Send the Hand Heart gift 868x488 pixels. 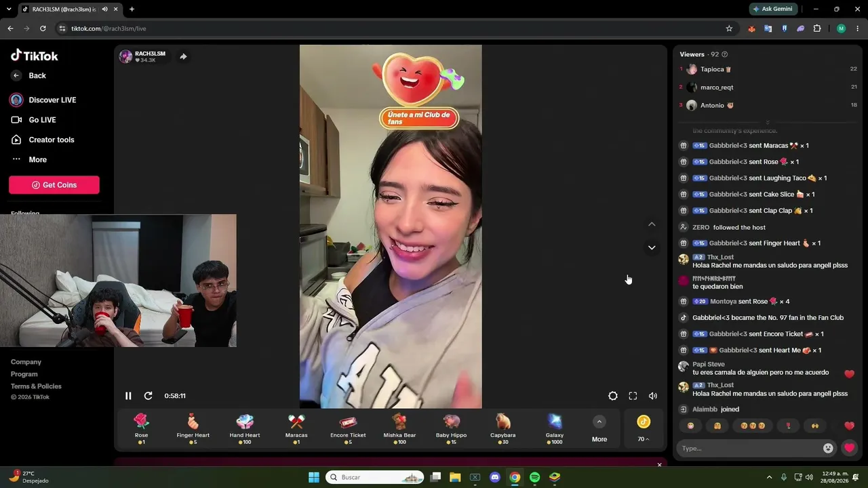tap(245, 429)
